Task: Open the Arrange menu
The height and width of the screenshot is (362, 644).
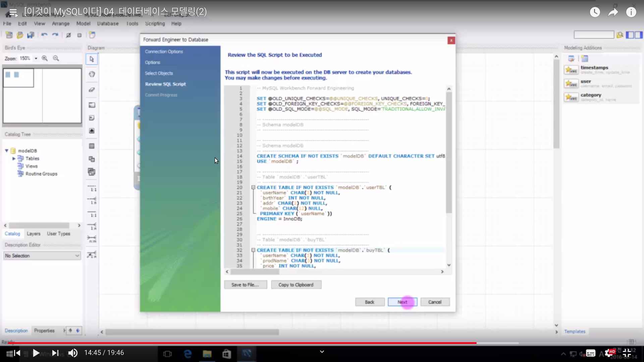Action: tap(61, 23)
